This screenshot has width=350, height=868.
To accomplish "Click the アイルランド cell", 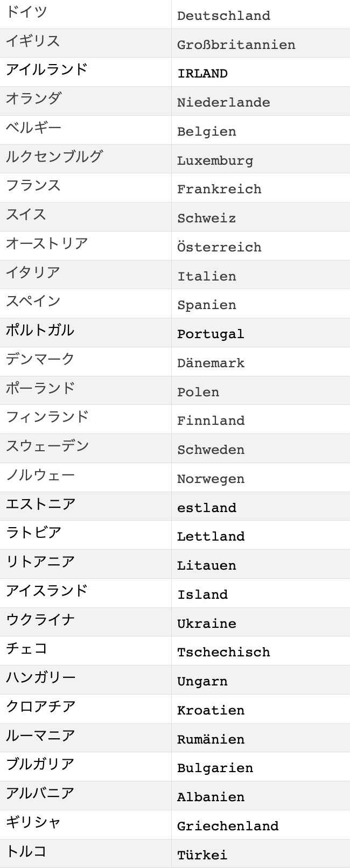I will coord(47,70).
